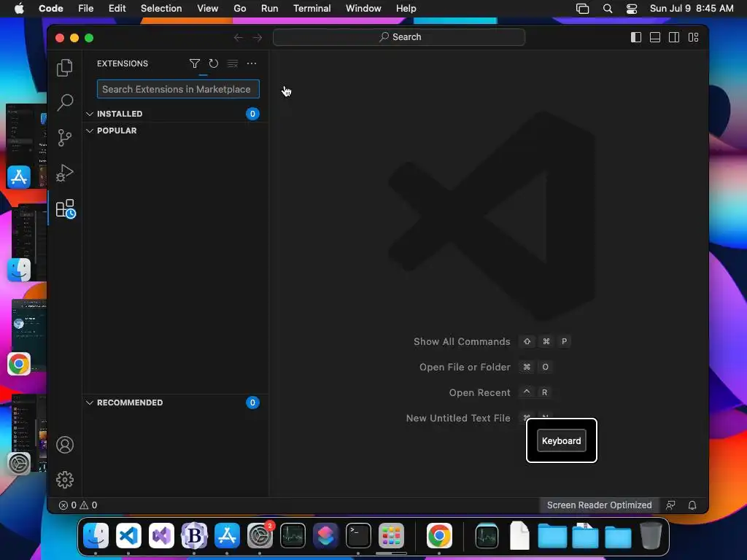The image size is (747, 560).
Task: Open the Manage gear icon
Action: pyautogui.click(x=65, y=480)
